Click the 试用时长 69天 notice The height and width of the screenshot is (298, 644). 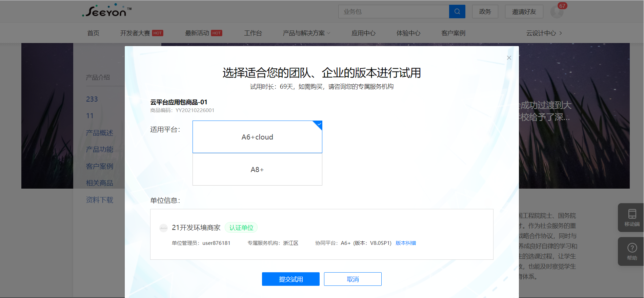pos(322,87)
